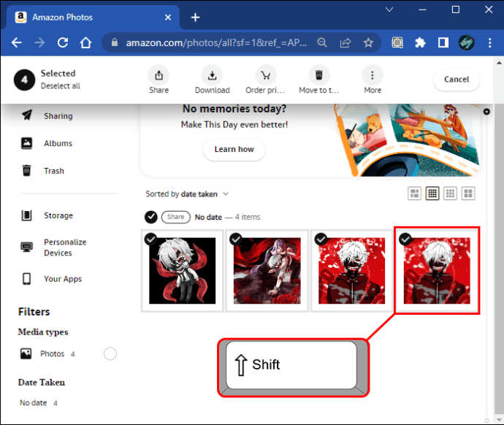This screenshot has width=504, height=425.
Task: Click the No date filter under Date Taken
Action: (x=38, y=402)
